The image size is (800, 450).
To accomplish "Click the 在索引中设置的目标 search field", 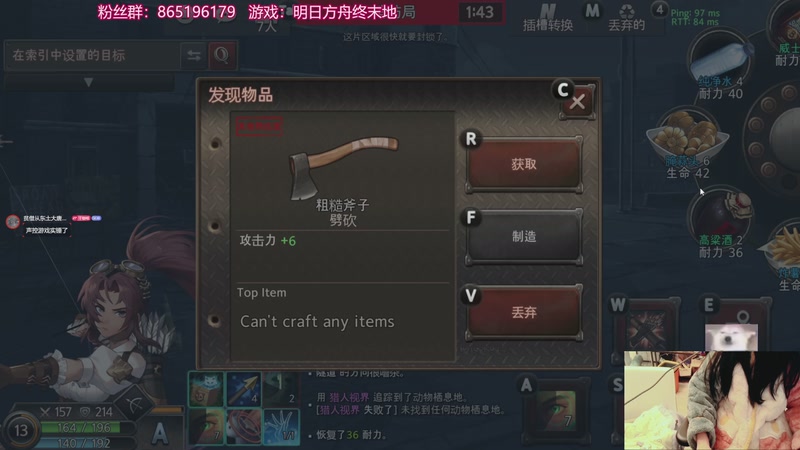I will click(x=92, y=55).
